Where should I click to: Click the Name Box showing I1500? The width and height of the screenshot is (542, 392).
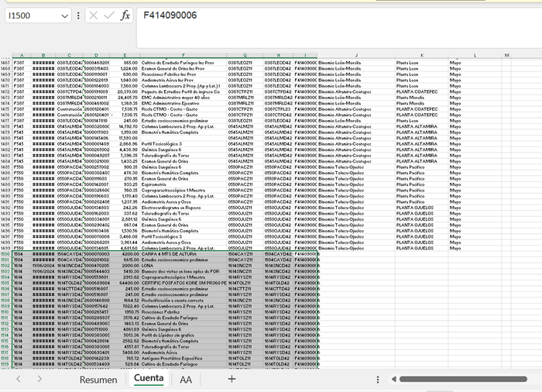click(x=31, y=15)
